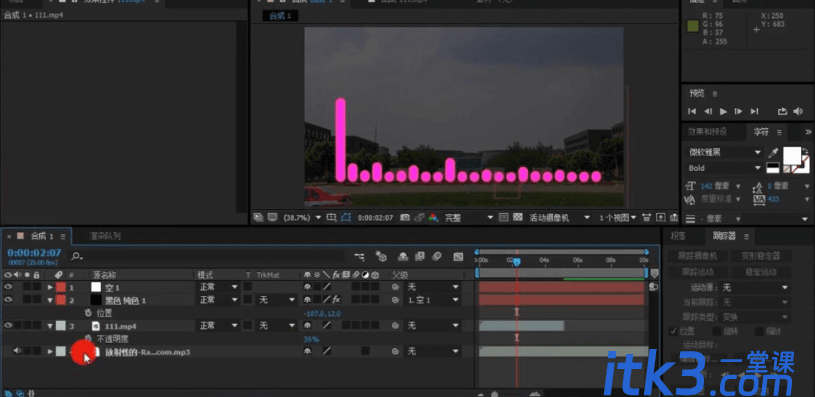Image resolution: width=815 pixels, height=397 pixels.
Task: Switch to 效果和预设 panel tab
Action: tap(707, 131)
